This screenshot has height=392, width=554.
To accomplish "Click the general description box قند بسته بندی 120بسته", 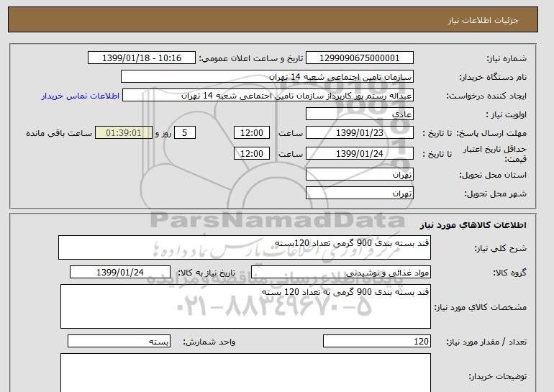I will tap(245, 247).
